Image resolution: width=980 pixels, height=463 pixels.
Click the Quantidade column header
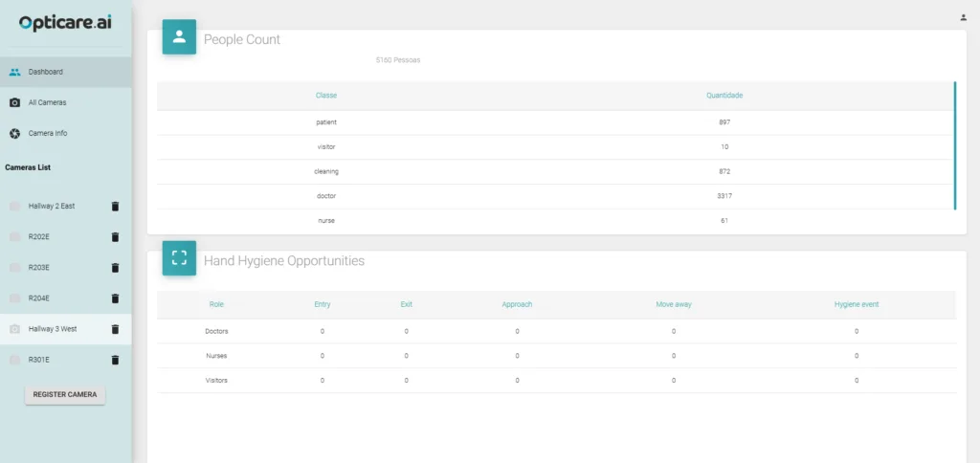tap(724, 96)
